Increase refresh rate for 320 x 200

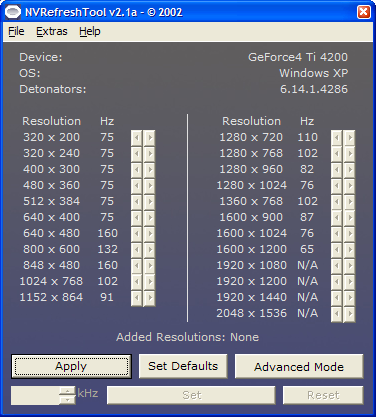tap(150, 138)
